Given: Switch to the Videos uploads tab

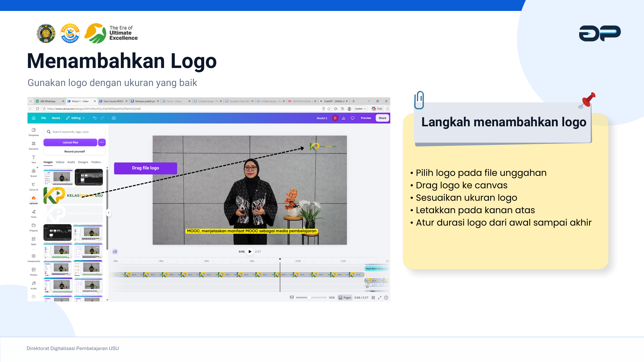Looking at the screenshot, I should pyautogui.click(x=60, y=162).
